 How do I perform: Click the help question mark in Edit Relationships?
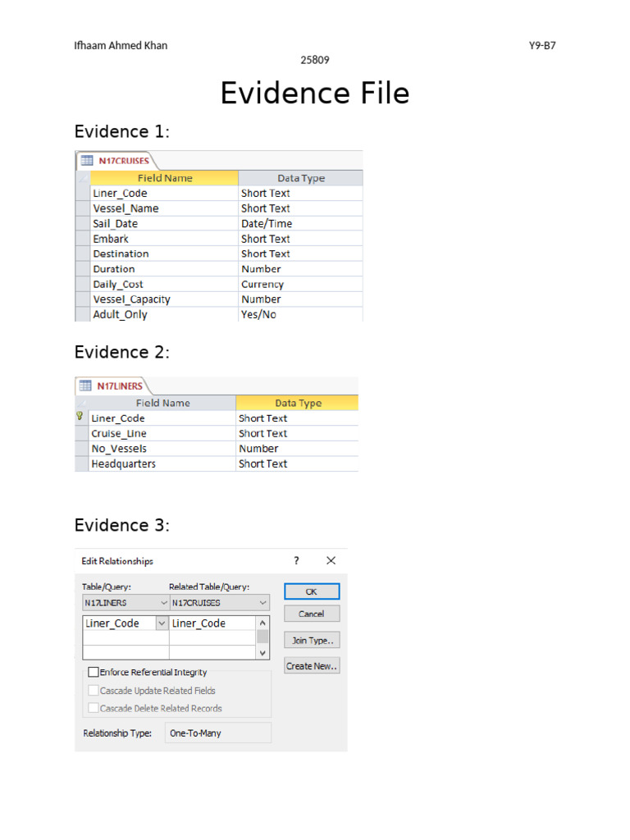click(296, 560)
